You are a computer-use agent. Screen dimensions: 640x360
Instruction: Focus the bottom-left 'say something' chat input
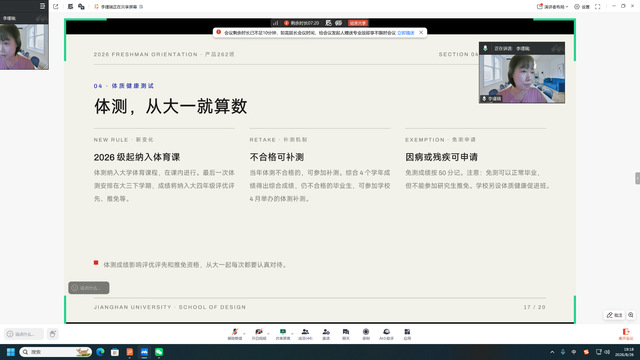click(24, 334)
